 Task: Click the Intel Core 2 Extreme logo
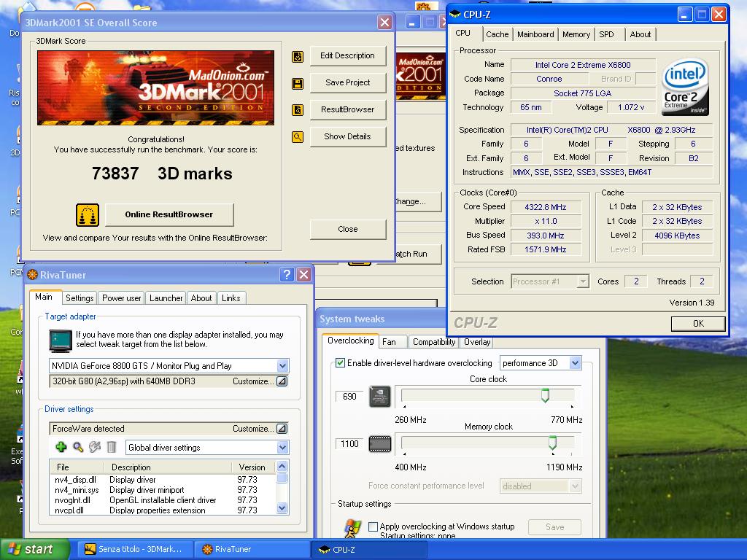(685, 87)
